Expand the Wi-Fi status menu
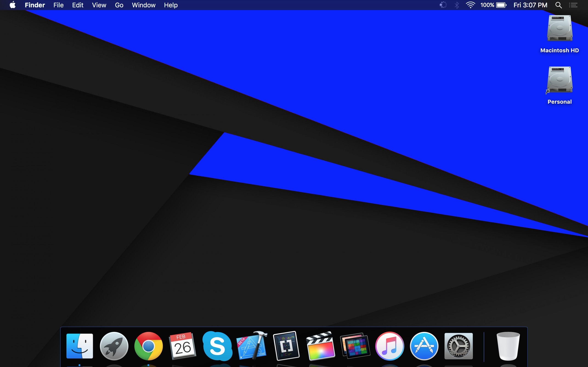 [470, 5]
